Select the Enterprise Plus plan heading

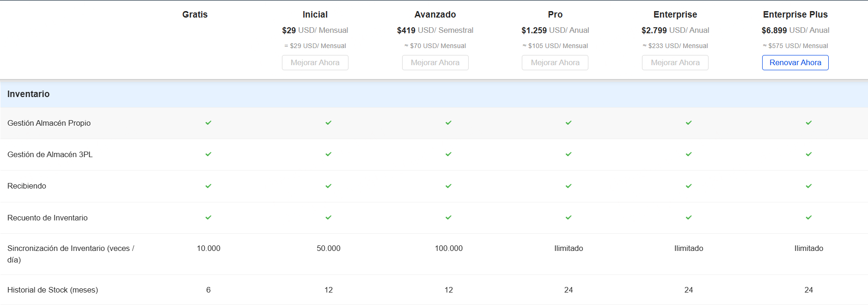[x=795, y=15]
